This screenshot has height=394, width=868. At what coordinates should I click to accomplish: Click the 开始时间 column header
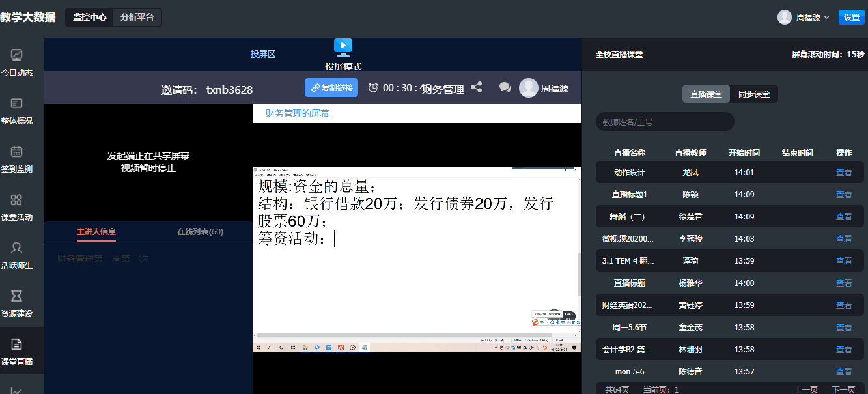(744, 153)
